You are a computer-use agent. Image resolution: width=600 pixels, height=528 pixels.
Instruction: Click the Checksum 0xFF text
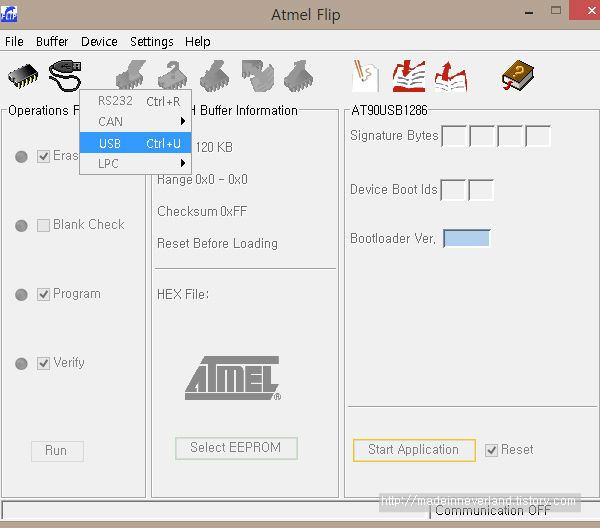pyautogui.click(x=202, y=211)
